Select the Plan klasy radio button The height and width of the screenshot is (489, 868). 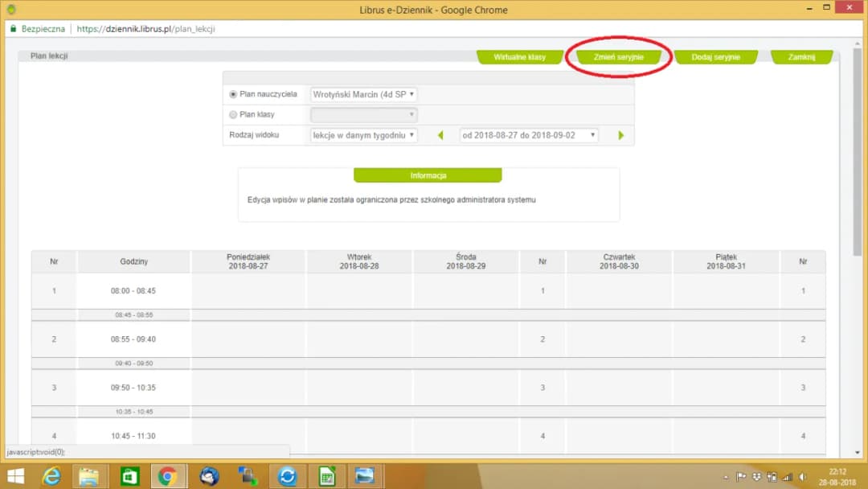233,114
